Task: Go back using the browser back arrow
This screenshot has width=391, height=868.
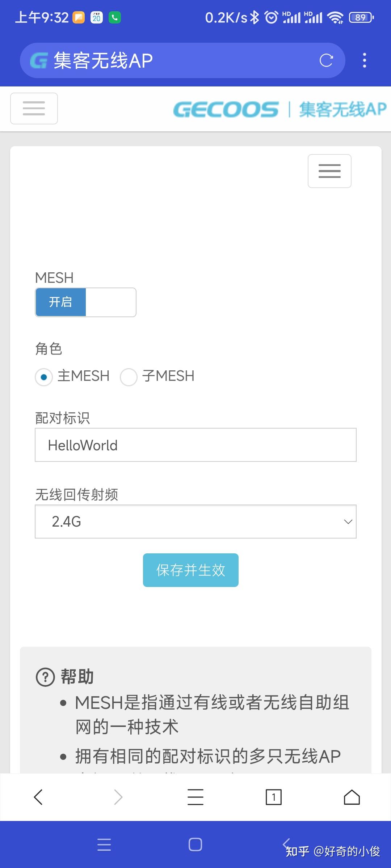Action: 39,797
